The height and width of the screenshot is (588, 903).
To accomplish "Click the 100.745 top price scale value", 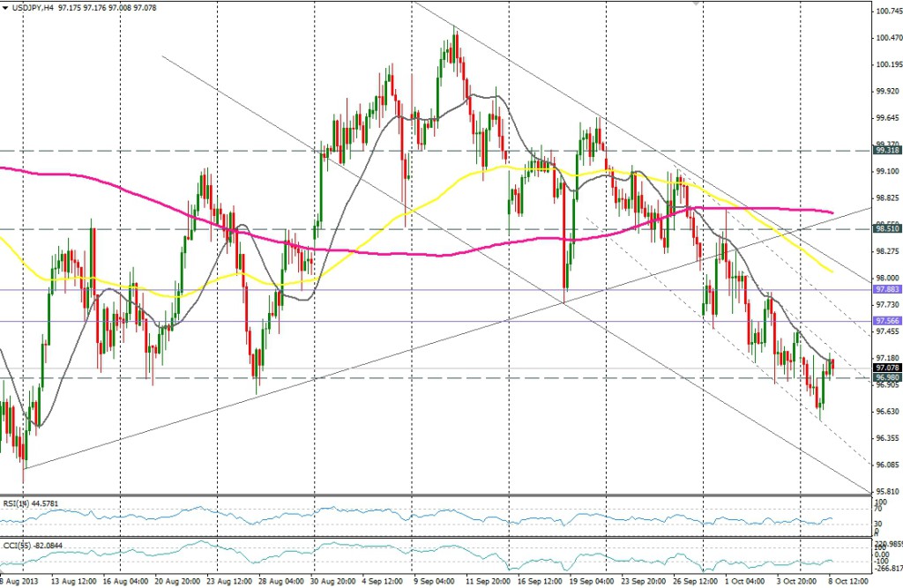I will [x=886, y=11].
